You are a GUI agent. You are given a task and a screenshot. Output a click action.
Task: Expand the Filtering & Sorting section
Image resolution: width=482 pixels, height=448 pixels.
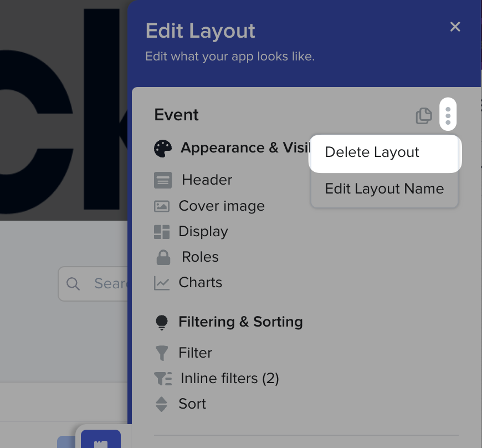pyautogui.click(x=240, y=322)
